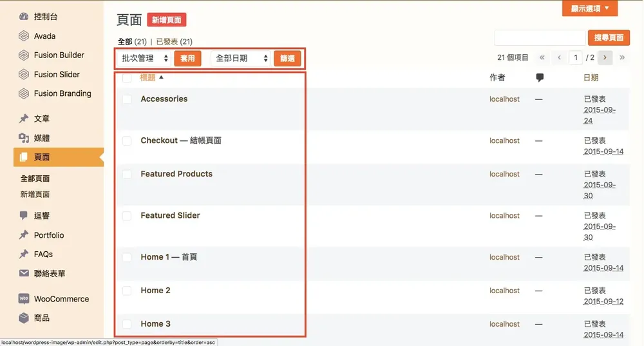
Task: Click the current page number field
Action: tap(576, 57)
